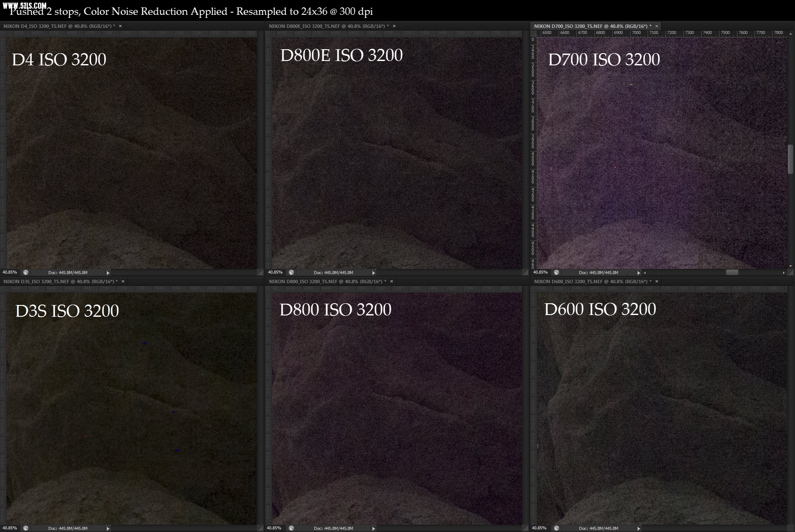
Task: Click the ruler origin corner in D700 window
Action: coord(533,33)
